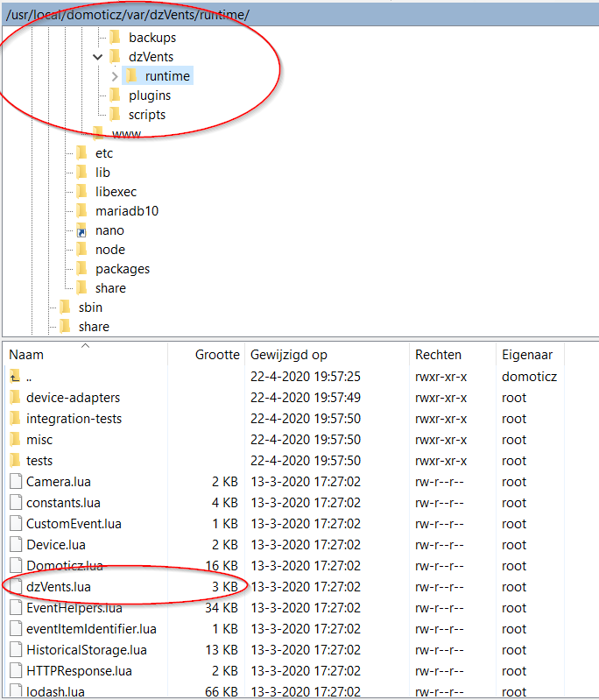
Task: Click the runtime folder icon
Action: tap(131, 76)
